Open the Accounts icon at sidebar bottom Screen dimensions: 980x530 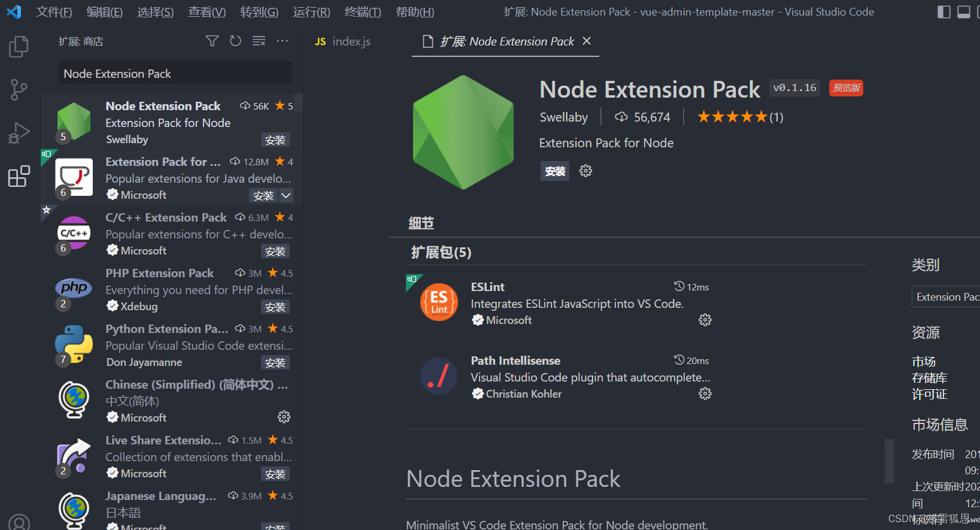(x=19, y=522)
